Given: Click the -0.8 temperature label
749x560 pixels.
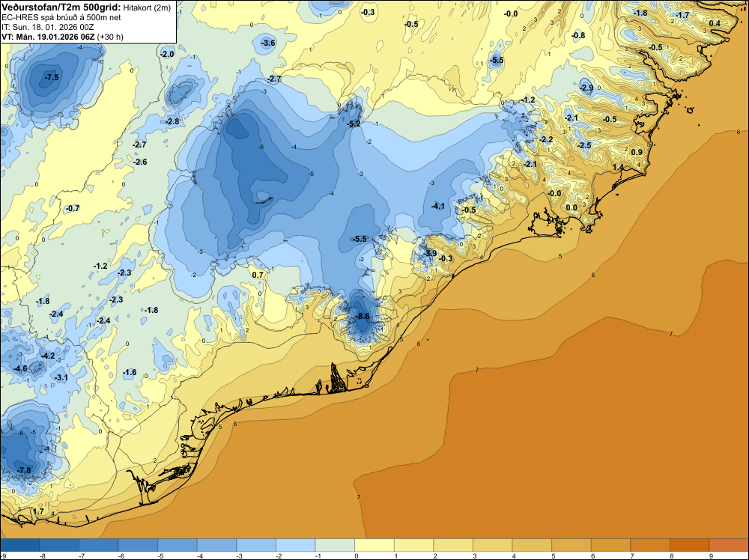Looking at the screenshot, I should point(578,35).
